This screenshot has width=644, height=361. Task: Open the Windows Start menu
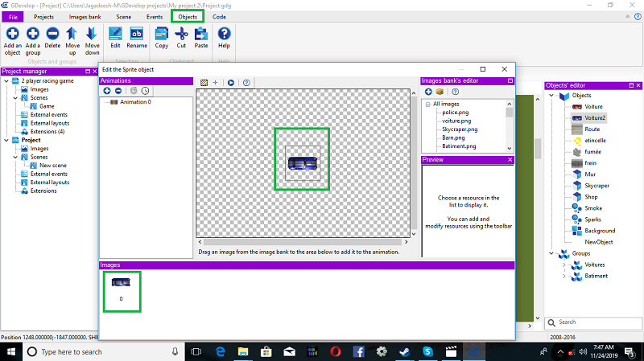10,352
